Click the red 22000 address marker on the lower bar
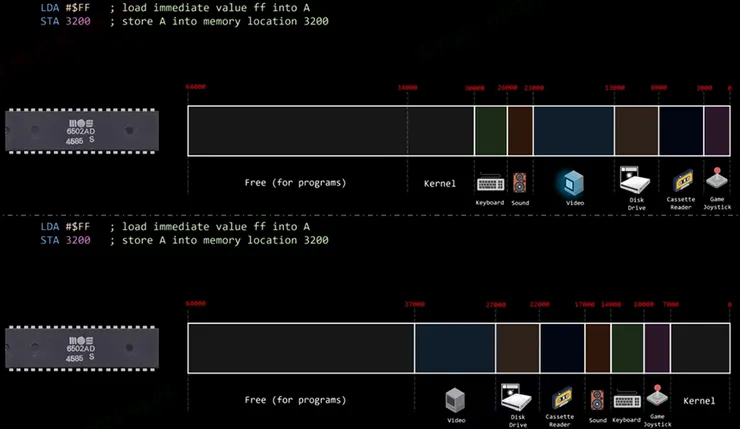The image size is (740, 429). [539, 304]
